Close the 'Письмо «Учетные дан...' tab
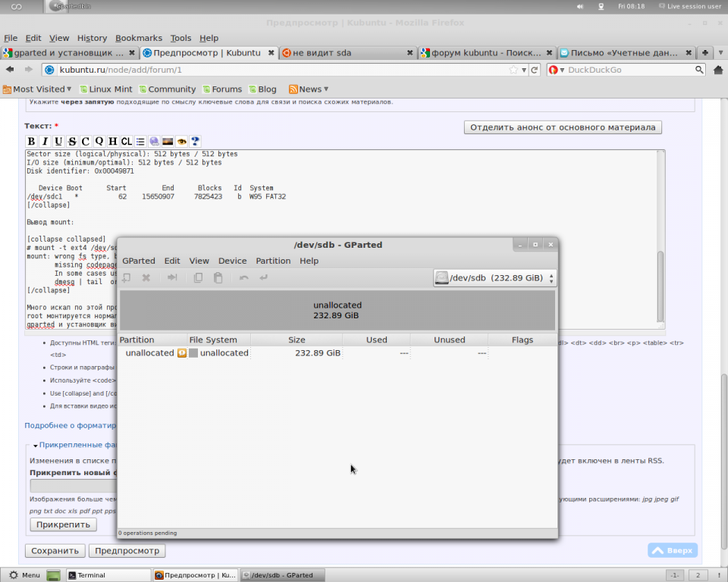The image size is (728, 582). [x=689, y=52]
